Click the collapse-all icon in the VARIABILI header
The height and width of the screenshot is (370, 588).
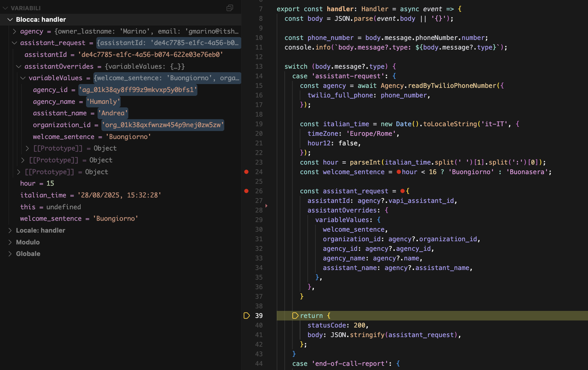pyautogui.click(x=230, y=8)
